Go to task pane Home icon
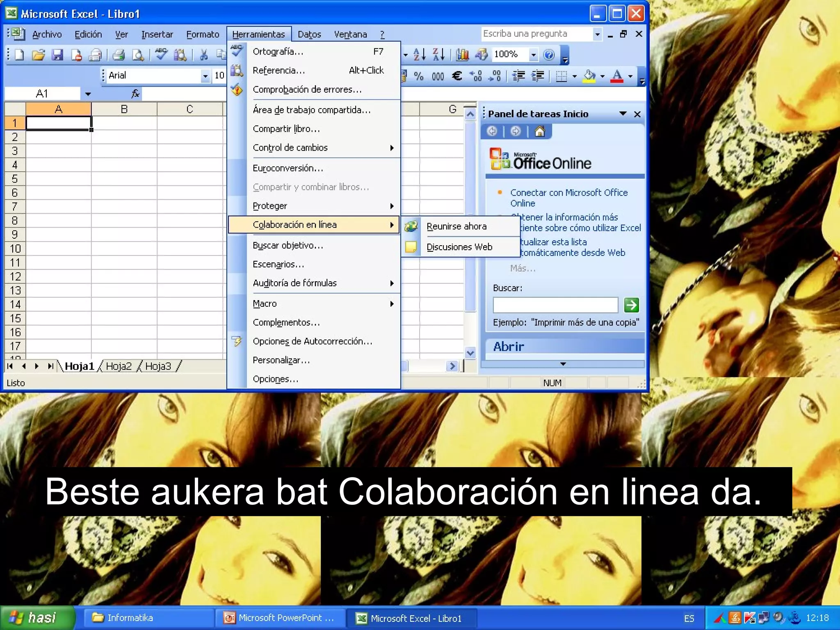Image resolution: width=840 pixels, height=630 pixels. tap(540, 131)
